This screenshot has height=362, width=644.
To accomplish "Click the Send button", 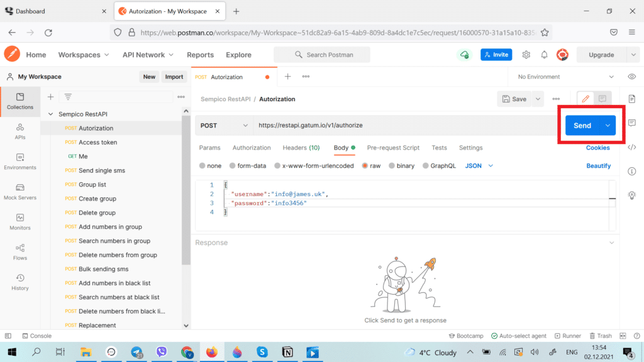I will [x=582, y=125].
